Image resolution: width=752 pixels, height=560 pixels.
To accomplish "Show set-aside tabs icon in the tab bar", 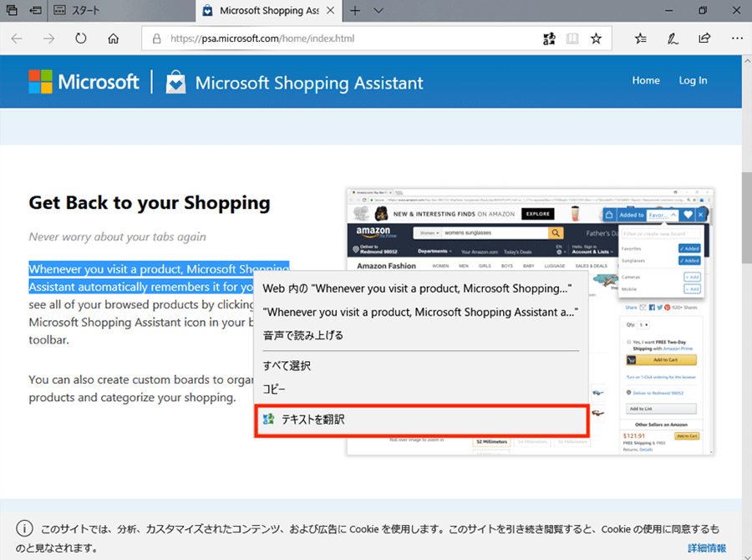I will [12, 10].
